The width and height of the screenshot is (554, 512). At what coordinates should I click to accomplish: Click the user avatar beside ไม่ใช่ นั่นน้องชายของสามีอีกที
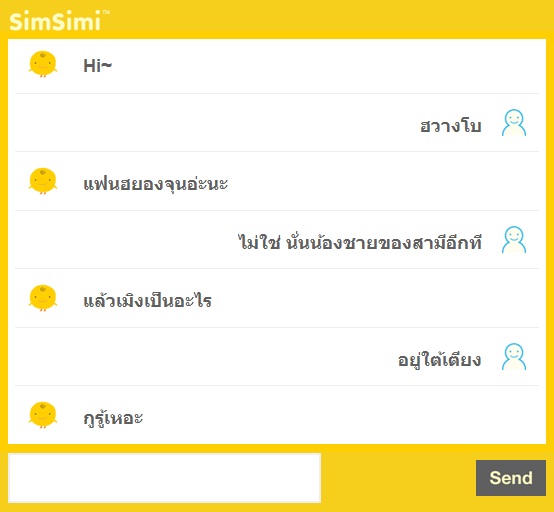[x=514, y=240]
